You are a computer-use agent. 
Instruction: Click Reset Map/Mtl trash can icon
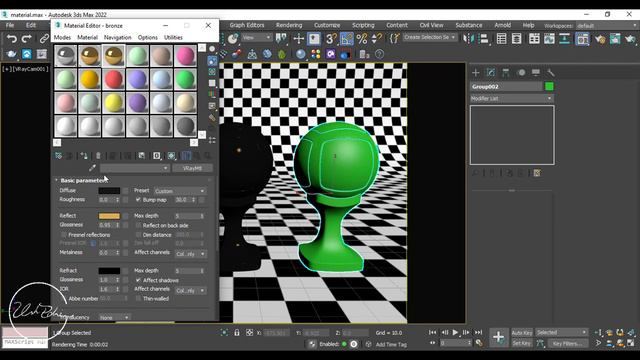coord(98,156)
